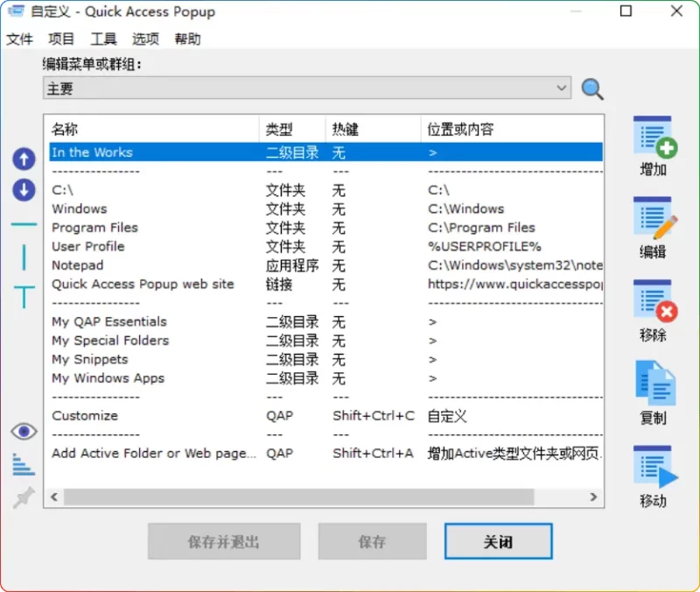Select the 'My Special Folders' row
This screenshot has height=592, width=700.
(325, 340)
